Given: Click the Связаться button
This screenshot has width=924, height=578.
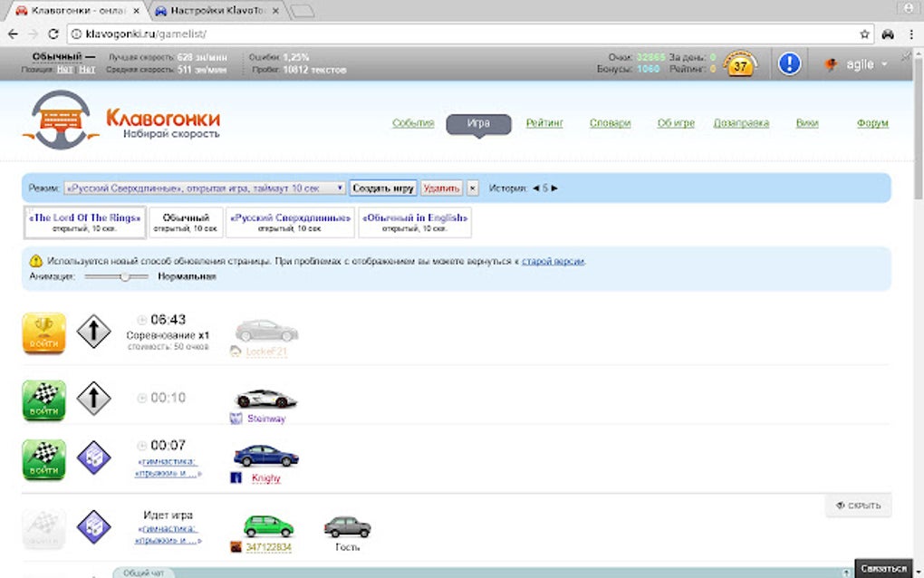Looking at the screenshot, I should [x=883, y=569].
